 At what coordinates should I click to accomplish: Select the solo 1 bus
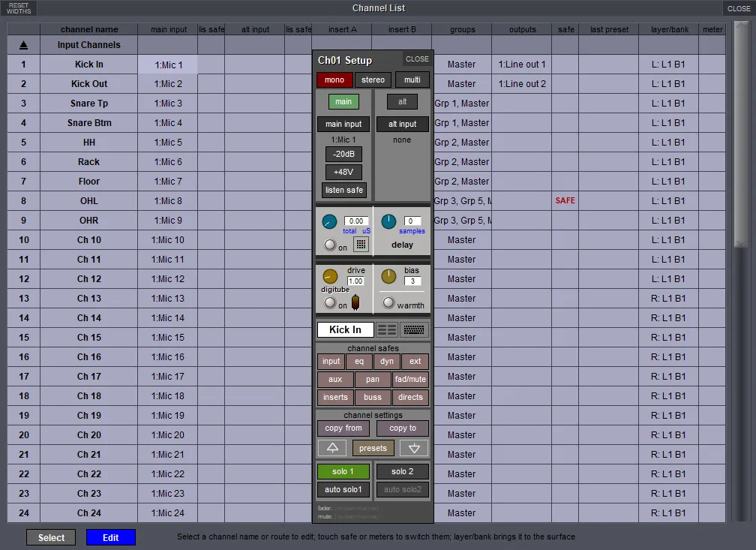[343, 471]
